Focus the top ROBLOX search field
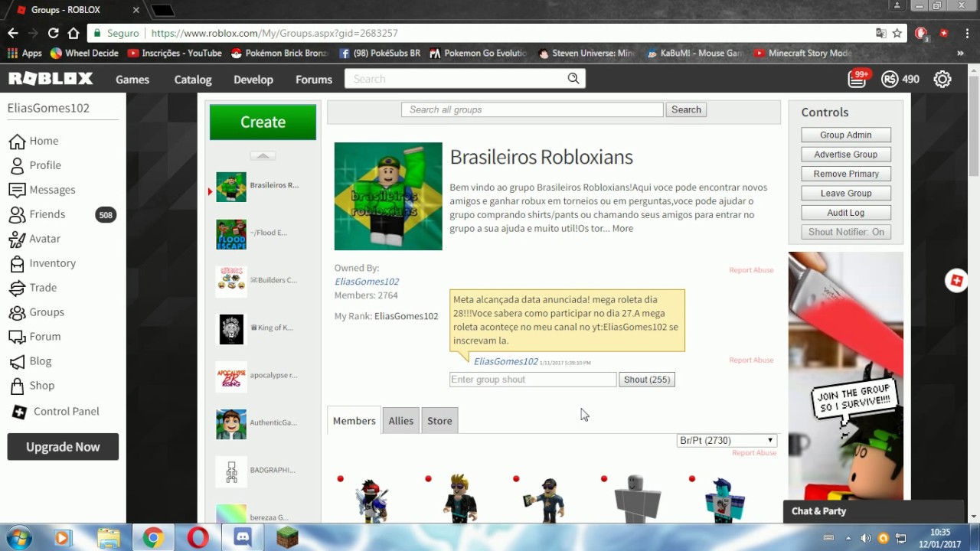The width and height of the screenshot is (980, 551). 456,79
